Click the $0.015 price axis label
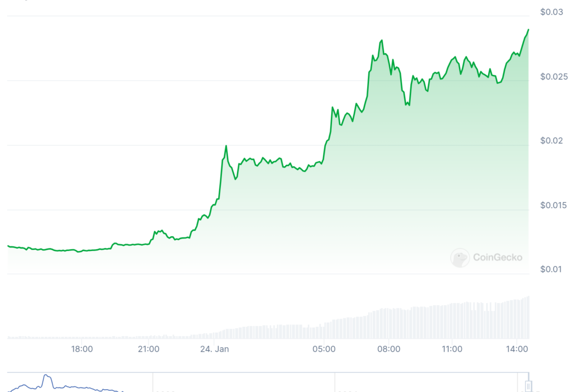Viewport: 574px width, 392px height. (553, 205)
